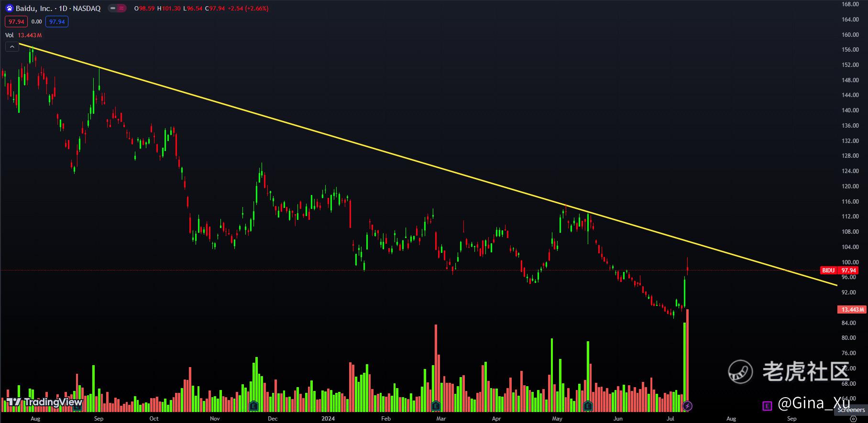This screenshot has width=868, height=423.
Task: Click the high value H101.30
Action: (169, 9)
